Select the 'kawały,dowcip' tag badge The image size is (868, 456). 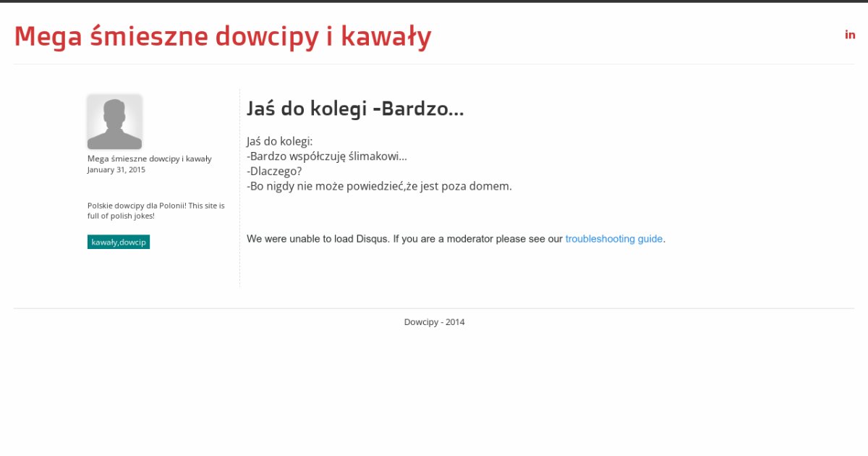[119, 242]
